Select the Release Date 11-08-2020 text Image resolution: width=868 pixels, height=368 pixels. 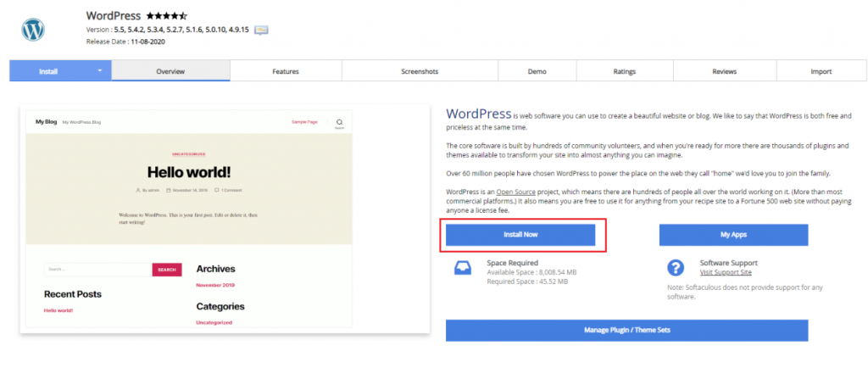pyautogui.click(x=125, y=42)
